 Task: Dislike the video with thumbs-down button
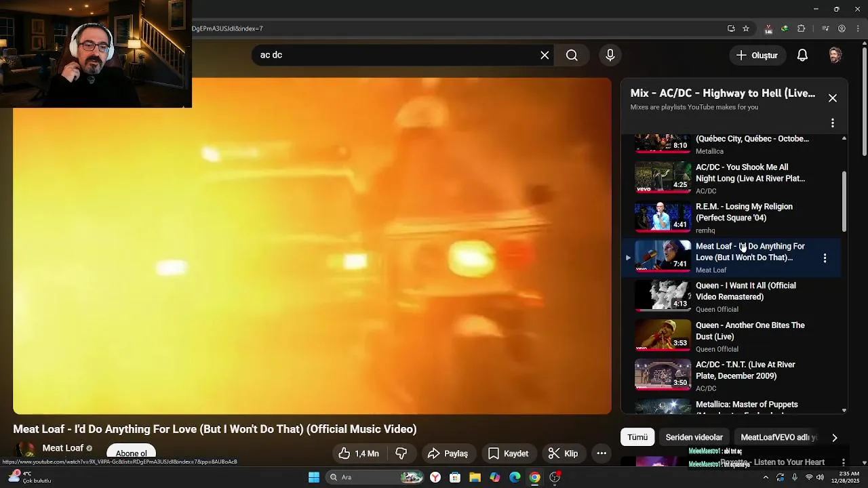(x=401, y=453)
